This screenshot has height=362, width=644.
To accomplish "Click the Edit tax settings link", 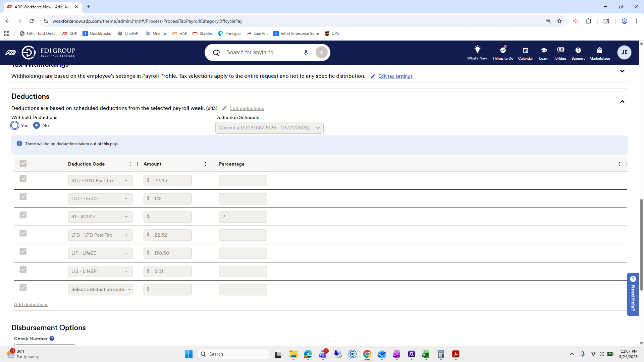I will [x=395, y=76].
